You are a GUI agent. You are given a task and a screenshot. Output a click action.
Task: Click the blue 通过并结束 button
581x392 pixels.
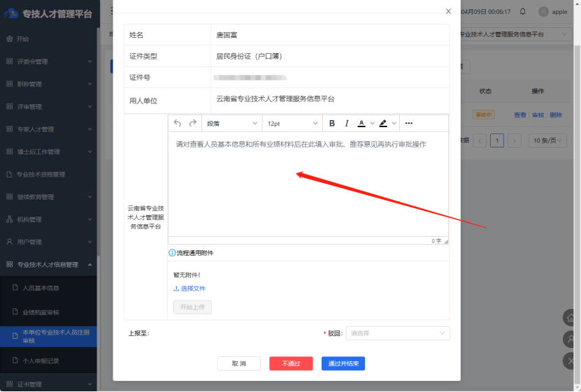coord(343,363)
